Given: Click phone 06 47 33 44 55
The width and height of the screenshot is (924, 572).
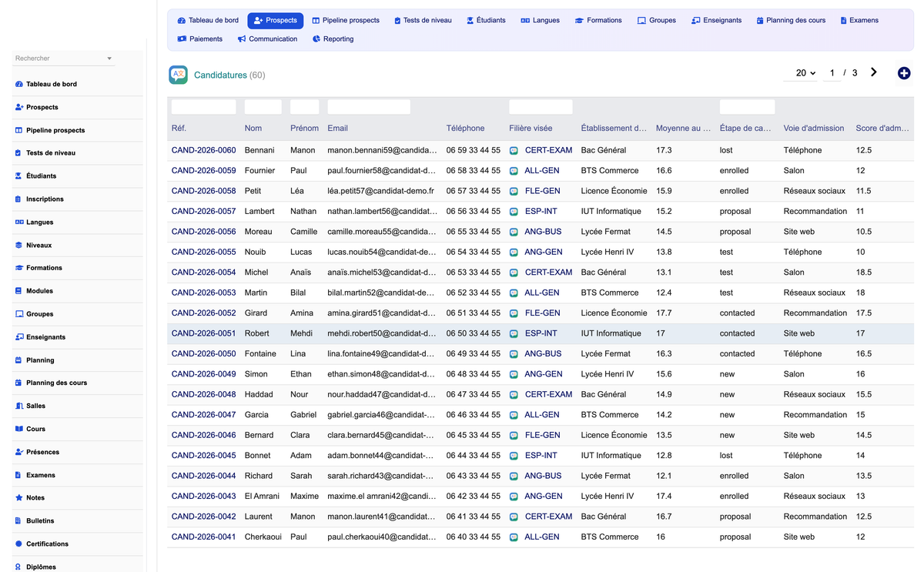Looking at the screenshot, I should tap(474, 394).
